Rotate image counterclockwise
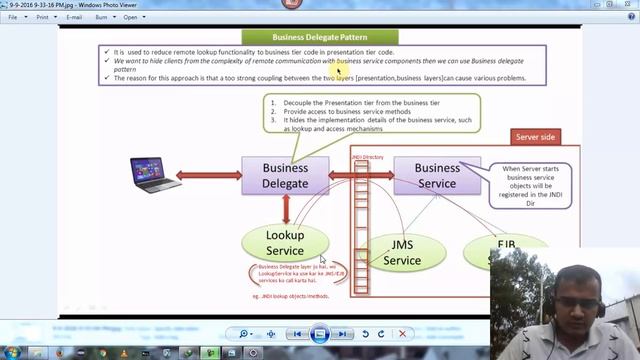 (x=365, y=334)
